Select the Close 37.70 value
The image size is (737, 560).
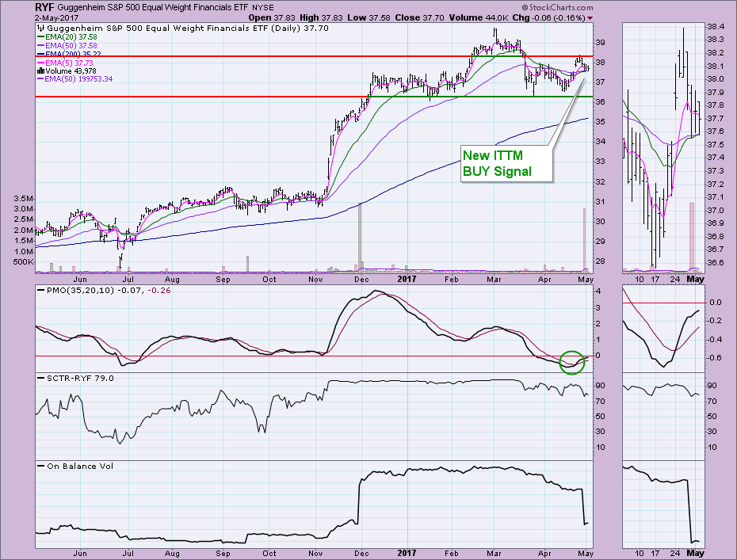pyautogui.click(x=420, y=18)
